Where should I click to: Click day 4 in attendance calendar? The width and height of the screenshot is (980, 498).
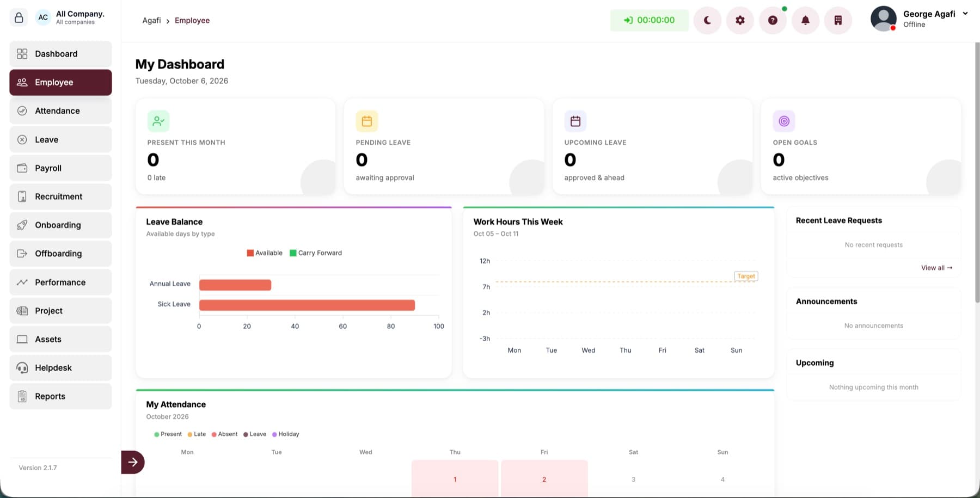pos(722,479)
